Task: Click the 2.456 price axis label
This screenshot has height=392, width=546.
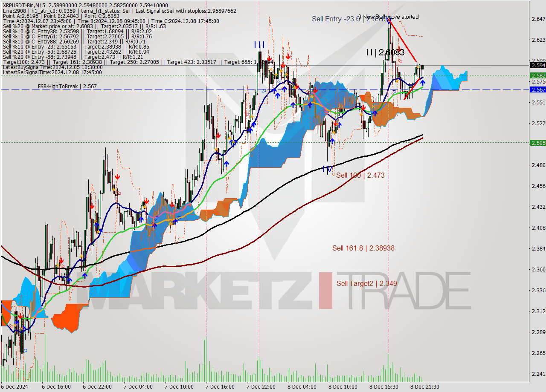Action: click(x=538, y=186)
